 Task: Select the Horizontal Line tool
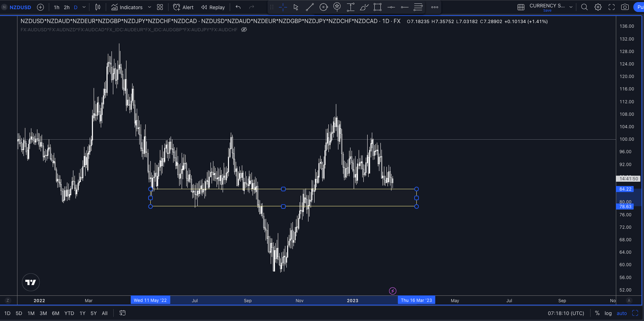pyautogui.click(x=391, y=7)
